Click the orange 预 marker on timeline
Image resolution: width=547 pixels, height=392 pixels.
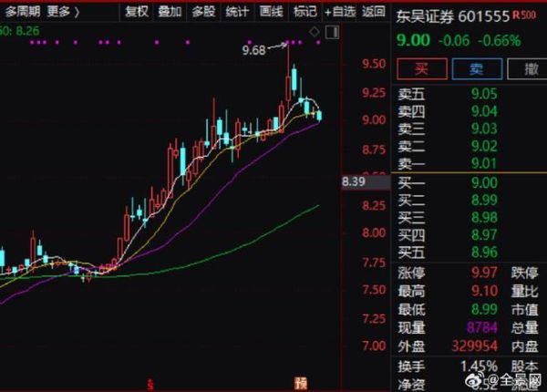[x=300, y=383]
